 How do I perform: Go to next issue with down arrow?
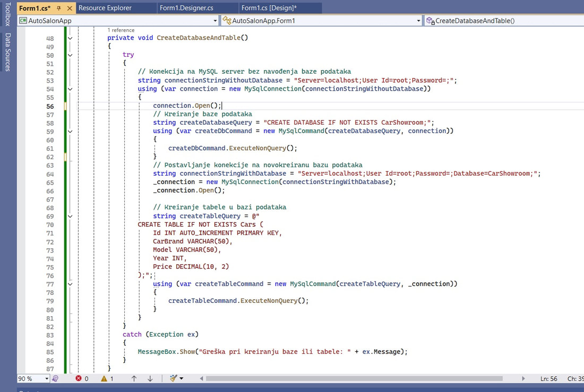click(150, 379)
